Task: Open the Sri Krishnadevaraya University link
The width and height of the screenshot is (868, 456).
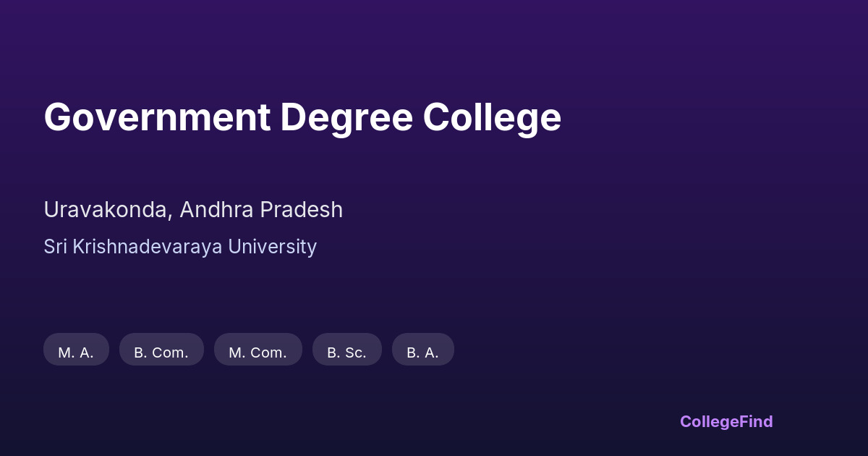Action: [180, 247]
